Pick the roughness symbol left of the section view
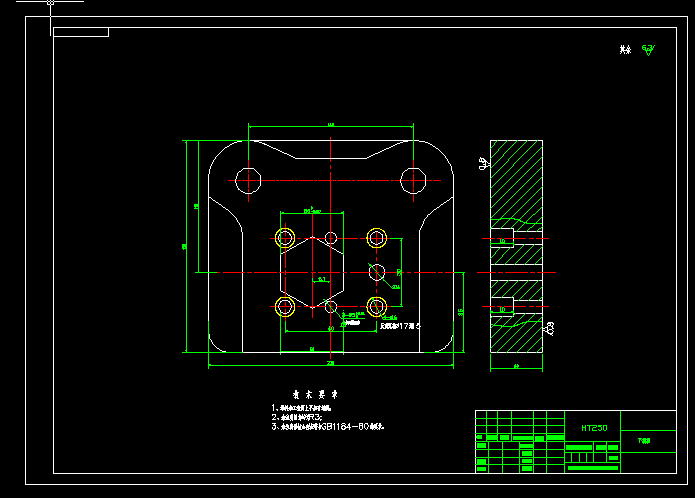 484,163
